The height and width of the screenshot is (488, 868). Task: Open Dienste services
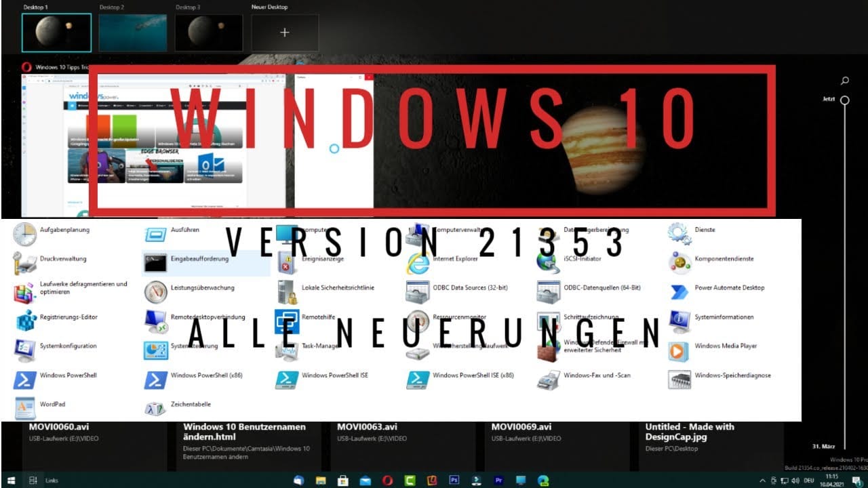[x=692, y=233]
